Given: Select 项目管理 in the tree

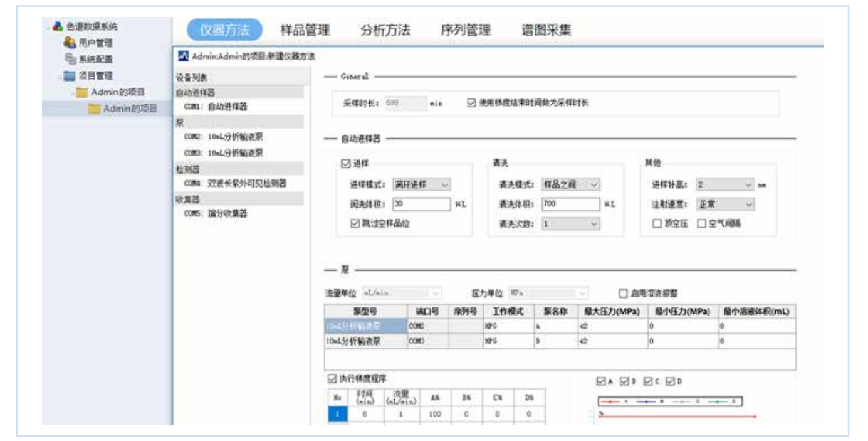Looking at the screenshot, I should coord(95,76).
